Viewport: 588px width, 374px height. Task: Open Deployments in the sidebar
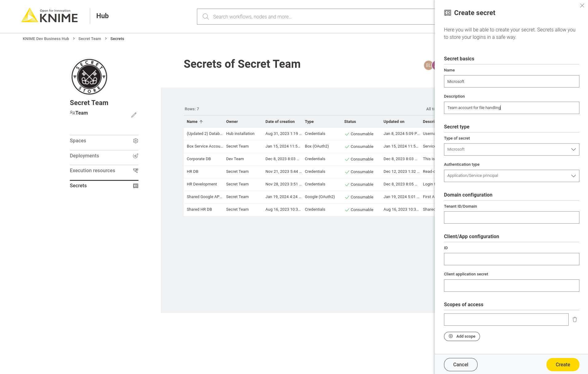[x=104, y=156]
